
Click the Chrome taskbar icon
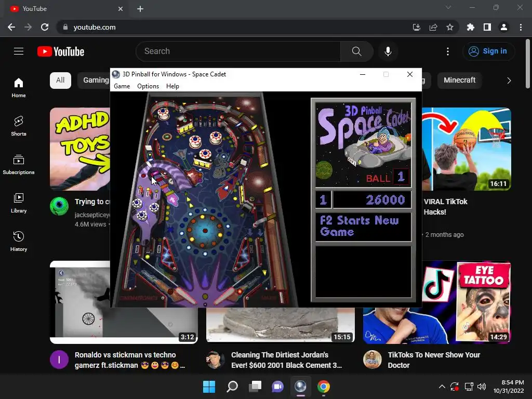coord(323,387)
